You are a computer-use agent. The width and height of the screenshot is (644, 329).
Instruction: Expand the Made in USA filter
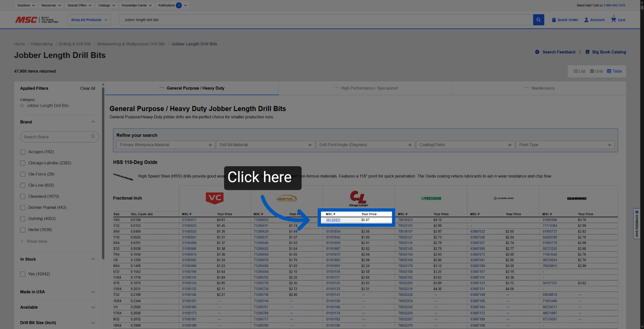[93, 292]
